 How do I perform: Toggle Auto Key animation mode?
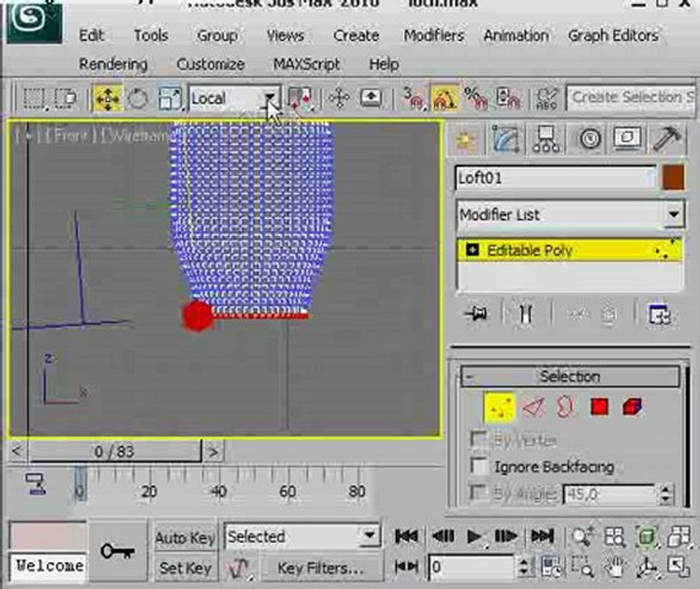coord(185,537)
